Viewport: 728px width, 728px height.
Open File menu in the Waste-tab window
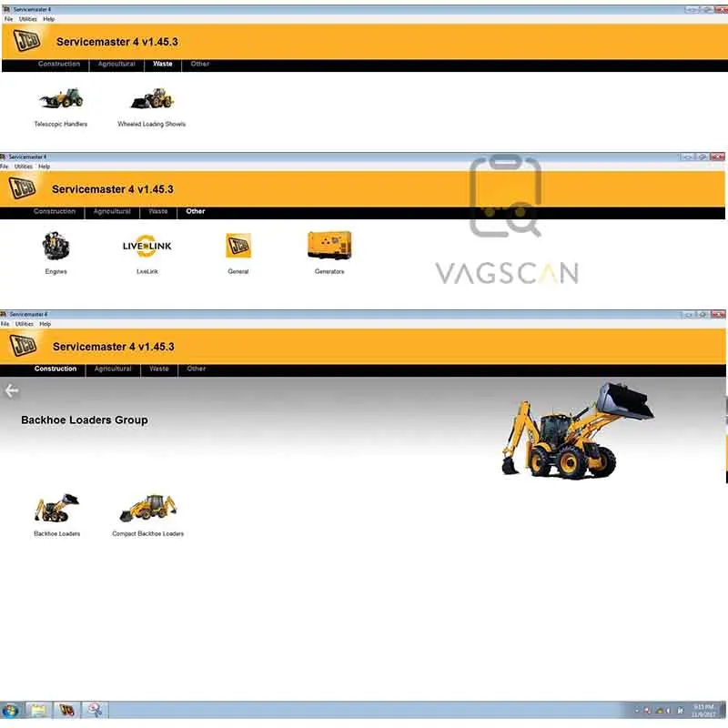tap(8, 19)
